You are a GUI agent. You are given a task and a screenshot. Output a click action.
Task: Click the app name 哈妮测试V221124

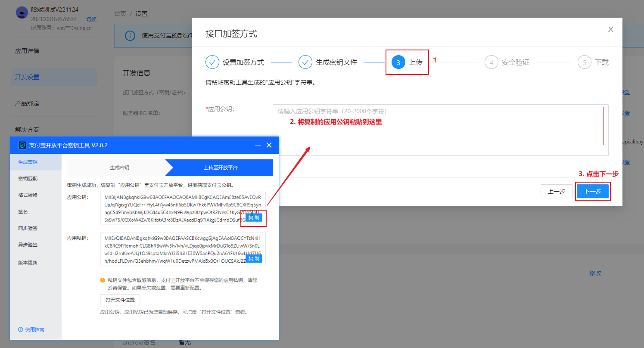point(55,9)
